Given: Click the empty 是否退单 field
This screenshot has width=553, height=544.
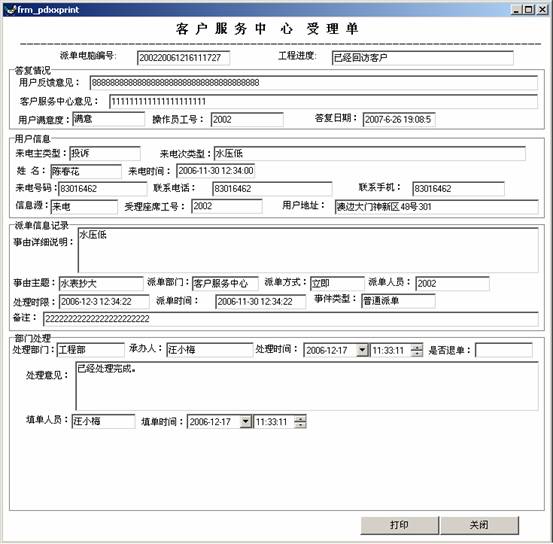Looking at the screenshot, I should pos(504,350).
